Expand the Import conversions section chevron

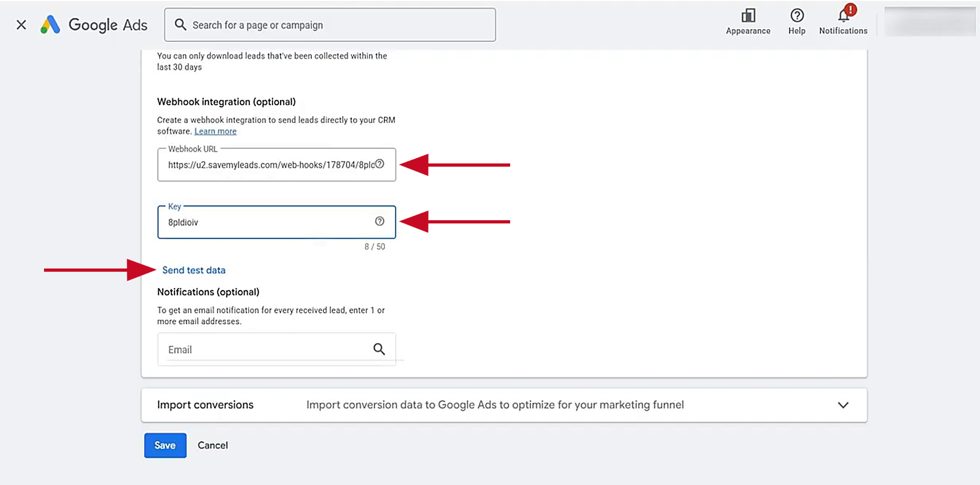coord(843,405)
